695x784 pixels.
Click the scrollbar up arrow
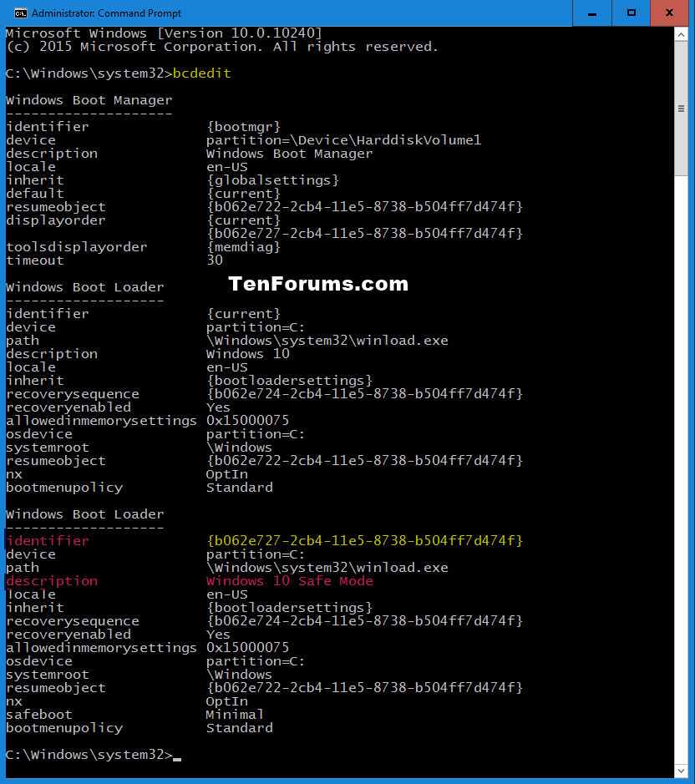681,34
